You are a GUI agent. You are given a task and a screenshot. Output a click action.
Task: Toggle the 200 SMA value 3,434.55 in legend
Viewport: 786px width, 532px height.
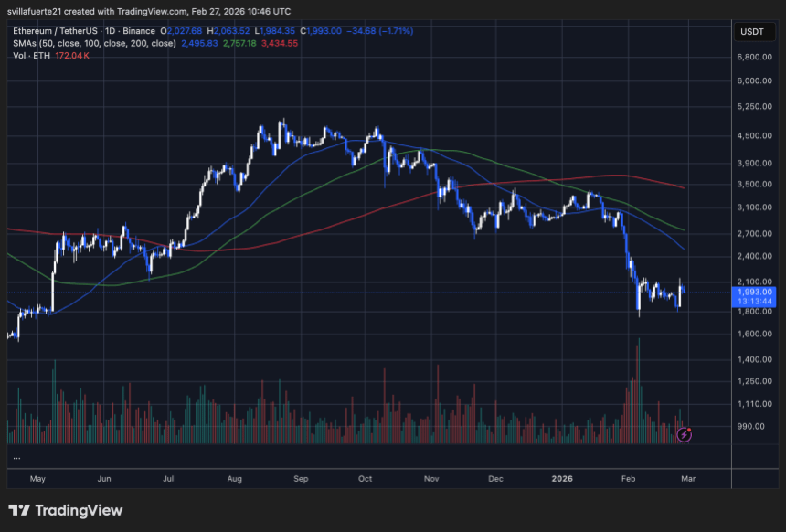click(x=279, y=43)
